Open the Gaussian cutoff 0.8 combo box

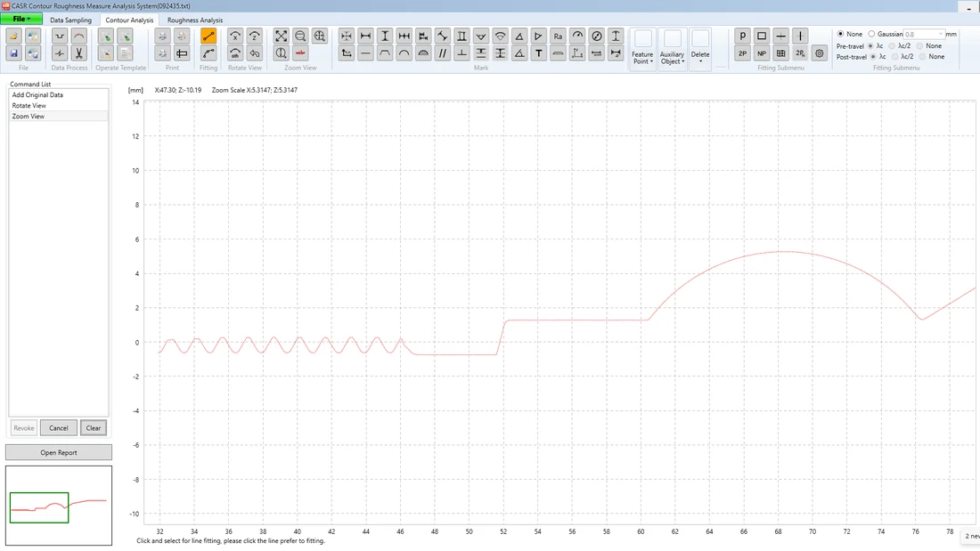point(924,34)
